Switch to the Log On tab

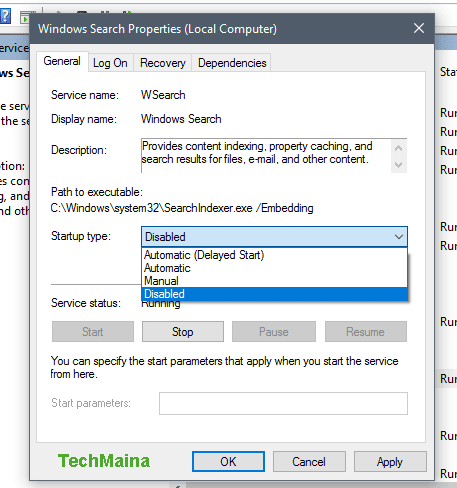click(x=110, y=63)
